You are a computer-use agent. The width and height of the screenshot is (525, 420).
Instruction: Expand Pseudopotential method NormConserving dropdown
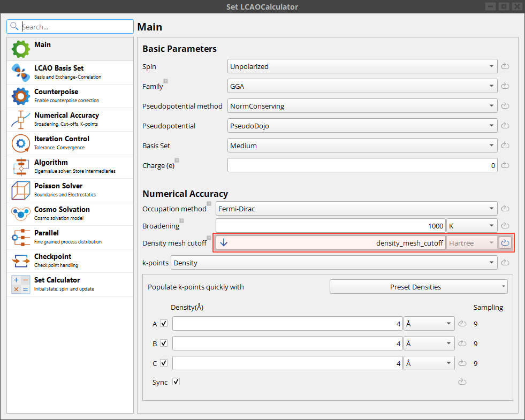[362, 106]
